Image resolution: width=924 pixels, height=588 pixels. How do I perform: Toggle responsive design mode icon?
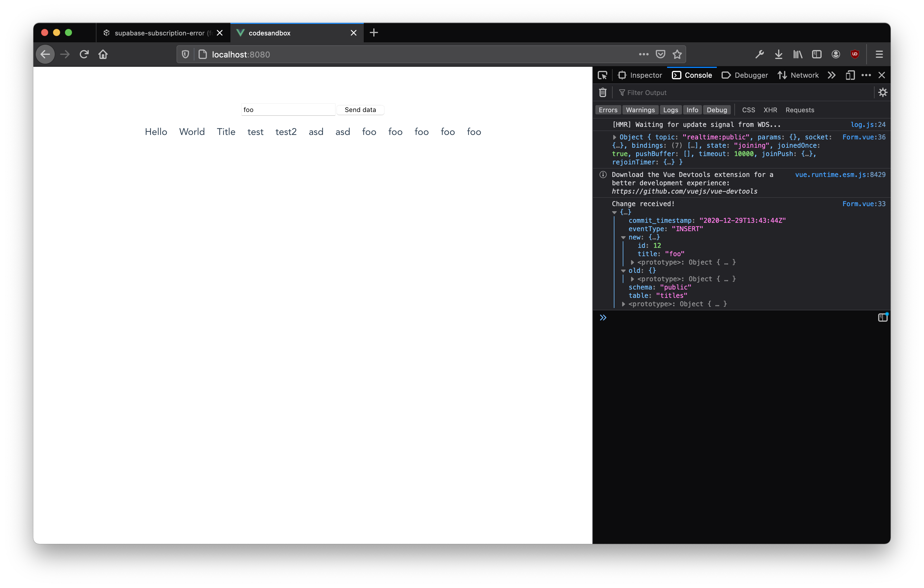tap(850, 75)
